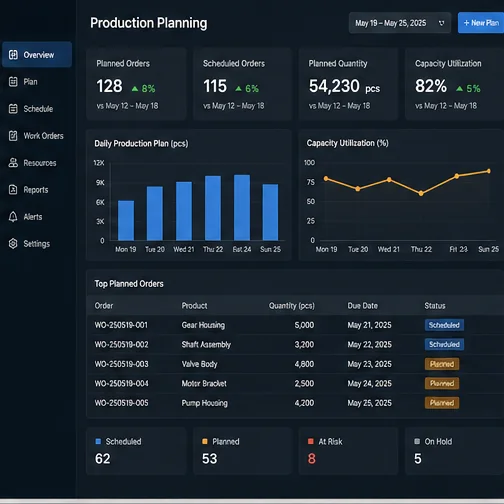This screenshot has height=504, width=504.
Task: Click the Alerts bell icon
Action: click(x=13, y=217)
